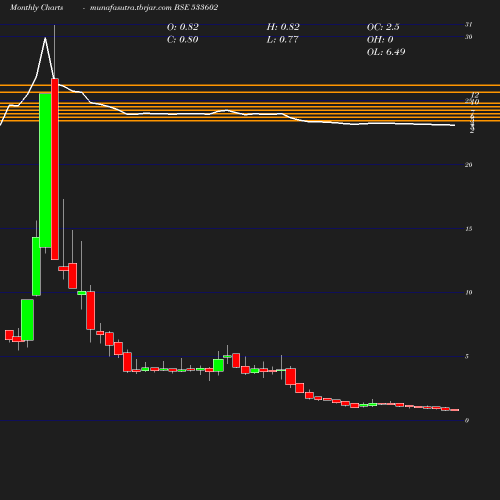500x500 pixels.
Task: Click the 'C: 0.80' close value
Action: [183, 40]
